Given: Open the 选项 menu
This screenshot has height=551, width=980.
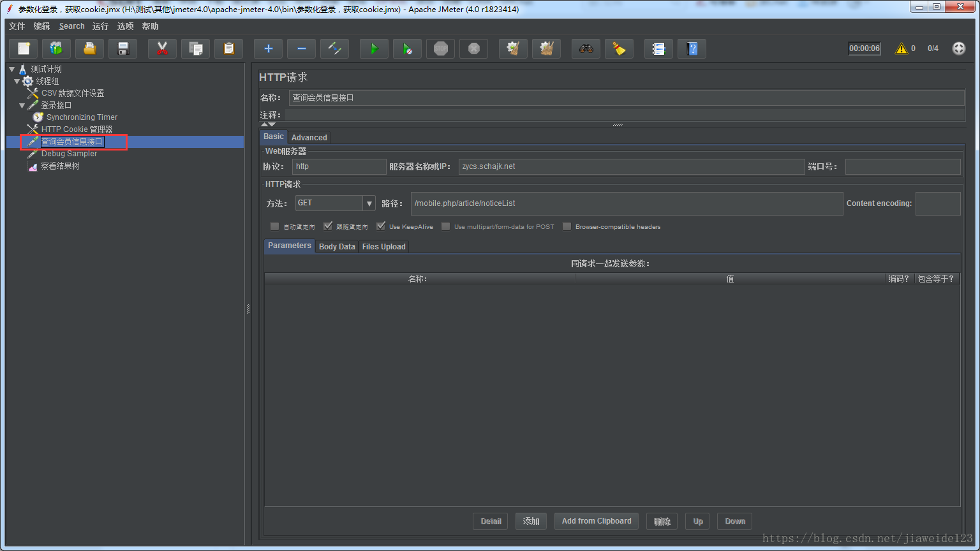Looking at the screenshot, I should 126,26.
